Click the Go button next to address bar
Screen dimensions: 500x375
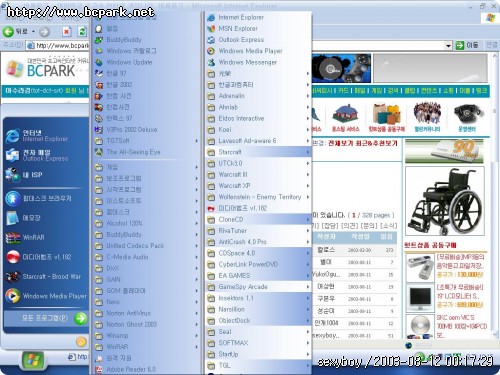(467, 45)
